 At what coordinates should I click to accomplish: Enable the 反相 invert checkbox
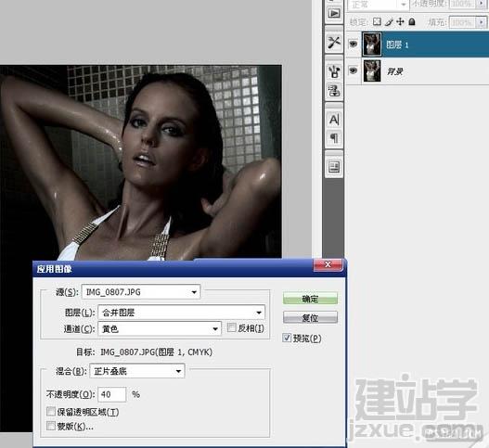click(x=232, y=327)
